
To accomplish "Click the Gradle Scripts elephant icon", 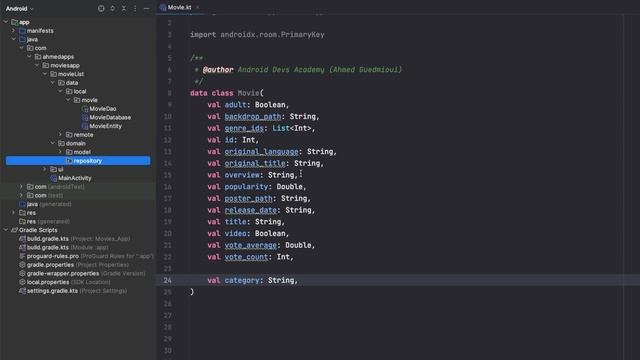I will click(14, 230).
